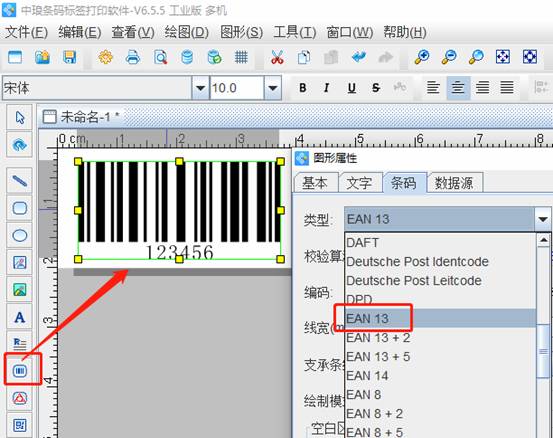This screenshot has width=553, height=438.
Task: Select the rounded rectangle tool
Action: 20,208
